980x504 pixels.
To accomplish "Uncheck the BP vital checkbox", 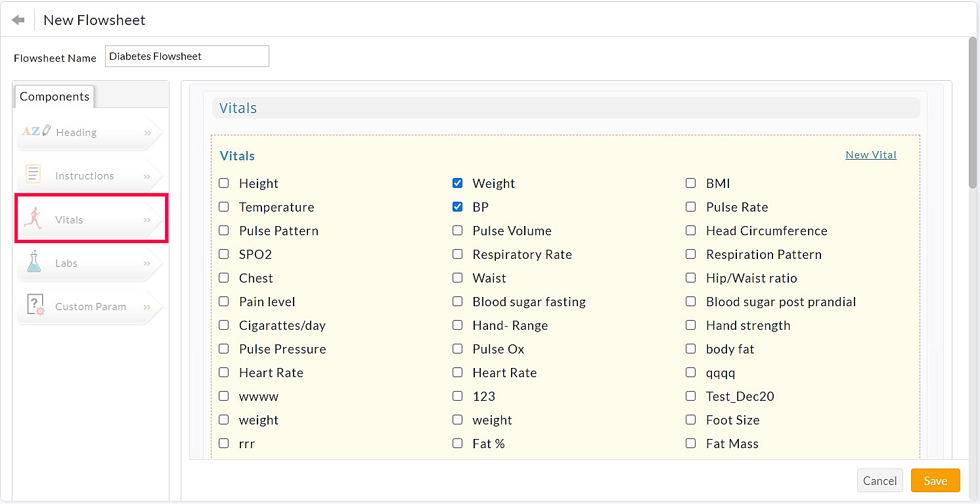I will coord(458,207).
